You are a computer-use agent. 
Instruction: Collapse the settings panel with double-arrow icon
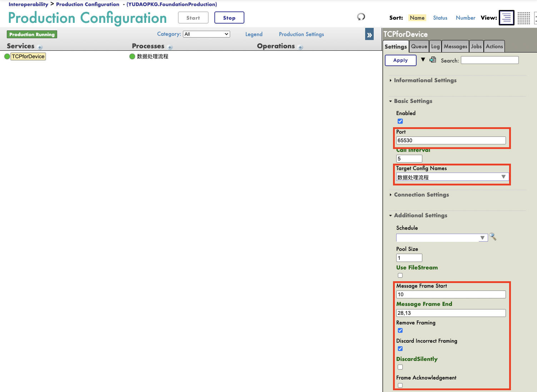[369, 35]
